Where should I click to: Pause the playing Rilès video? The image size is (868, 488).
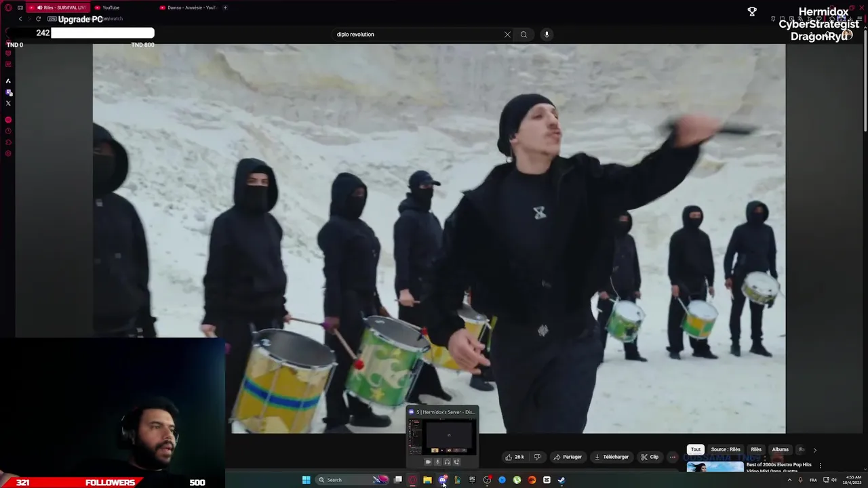[x=439, y=239]
